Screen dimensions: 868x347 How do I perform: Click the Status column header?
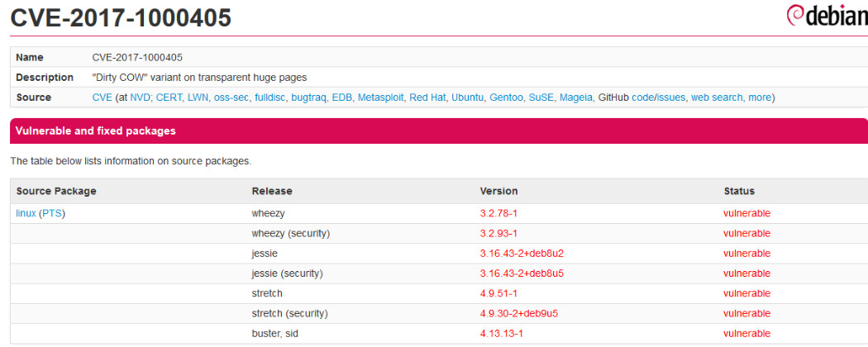coord(739,191)
